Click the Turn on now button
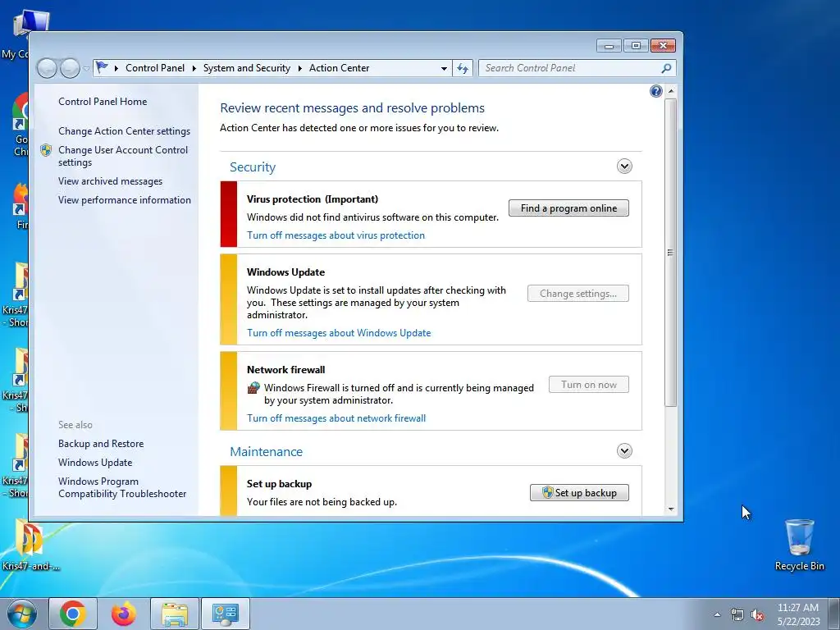The image size is (840, 630). [589, 384]
